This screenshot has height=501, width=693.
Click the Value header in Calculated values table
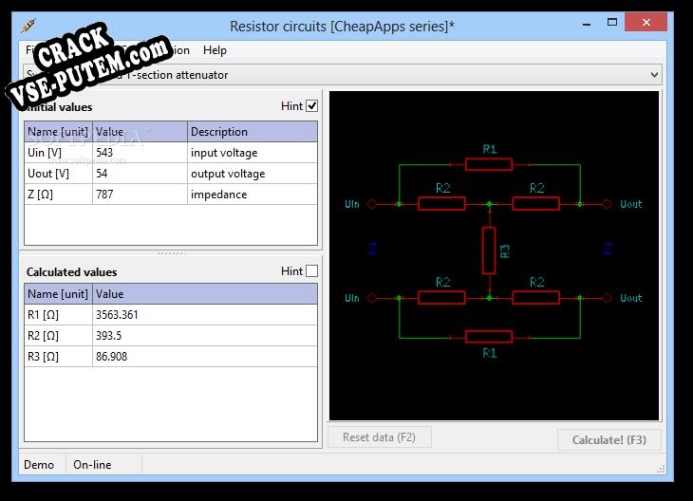click(205, 294)
